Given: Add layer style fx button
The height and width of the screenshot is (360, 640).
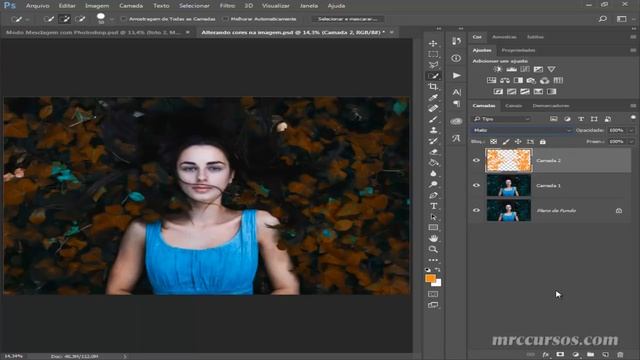Looking at the screenshot, I should [546, 355].
